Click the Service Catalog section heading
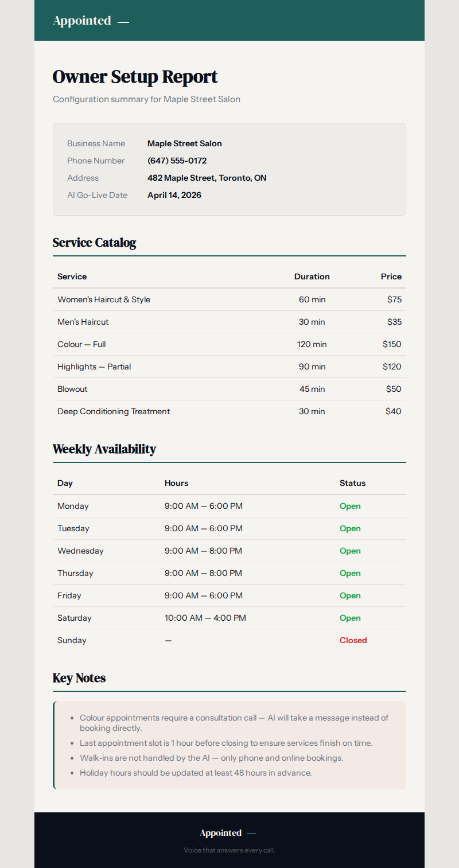Viewport: 459px width, 868px height. (x=94, y=243)
